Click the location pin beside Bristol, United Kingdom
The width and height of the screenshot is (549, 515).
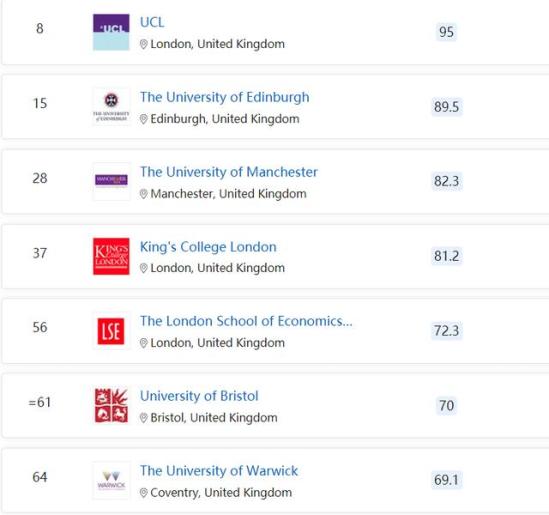pos(144,418)
